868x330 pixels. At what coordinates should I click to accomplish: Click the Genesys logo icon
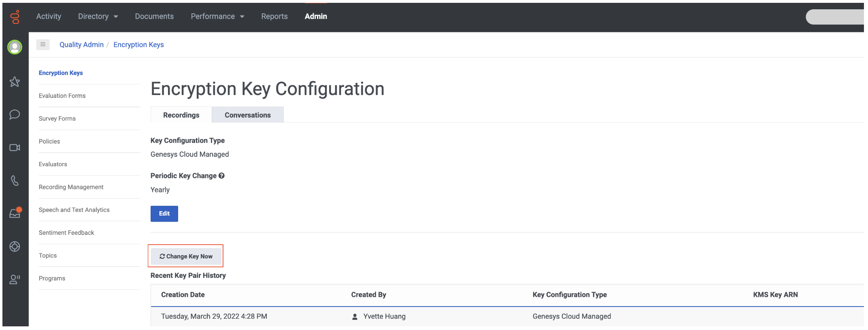[15, 17]
